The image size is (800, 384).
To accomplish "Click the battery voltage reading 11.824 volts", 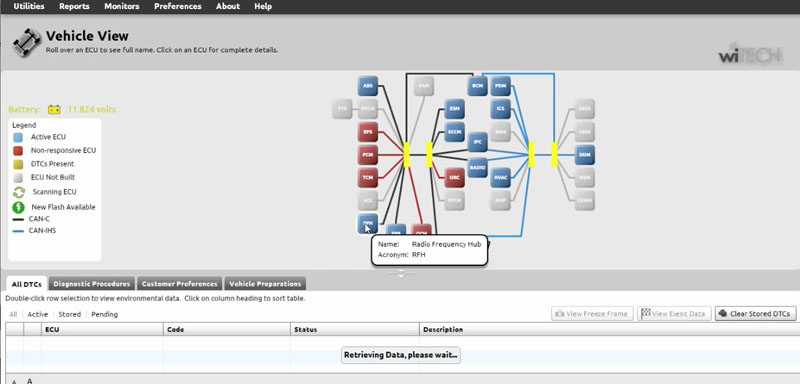I will (x=92, y=109).
